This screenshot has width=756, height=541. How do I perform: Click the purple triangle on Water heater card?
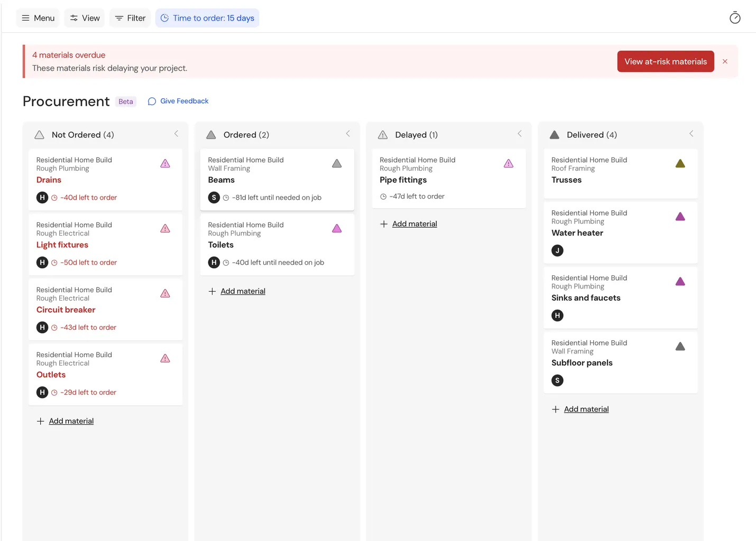click(680, 217)
